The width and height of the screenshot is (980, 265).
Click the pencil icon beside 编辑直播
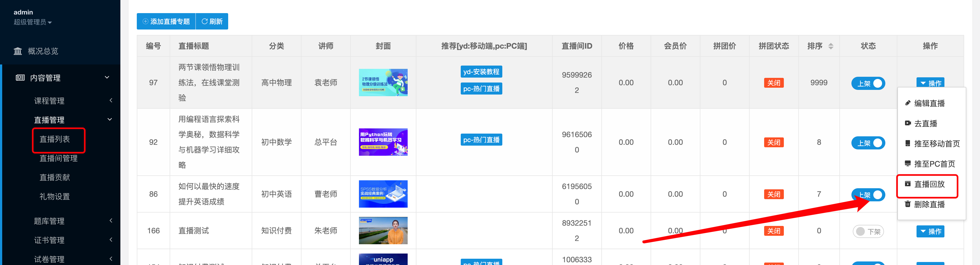click(908, 103)
